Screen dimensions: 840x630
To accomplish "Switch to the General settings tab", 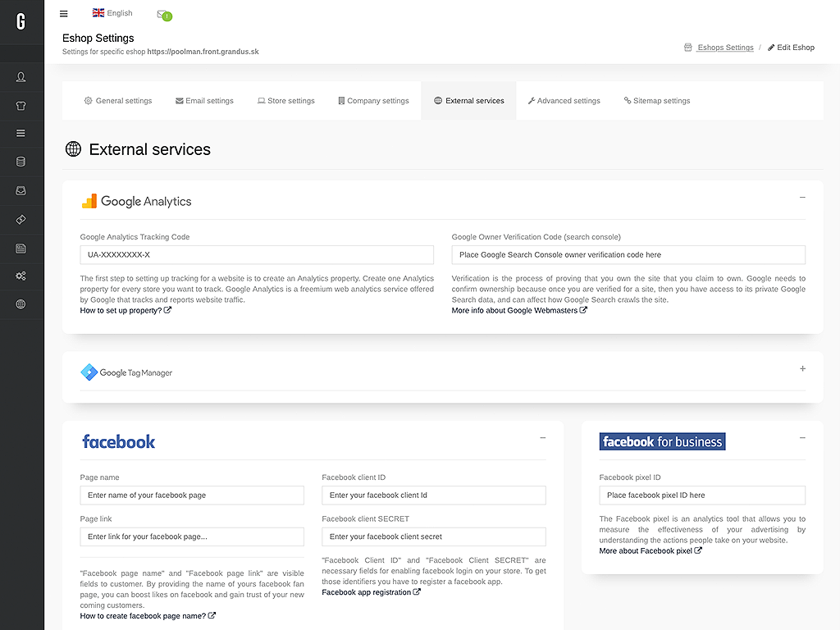I will (118, 101).
